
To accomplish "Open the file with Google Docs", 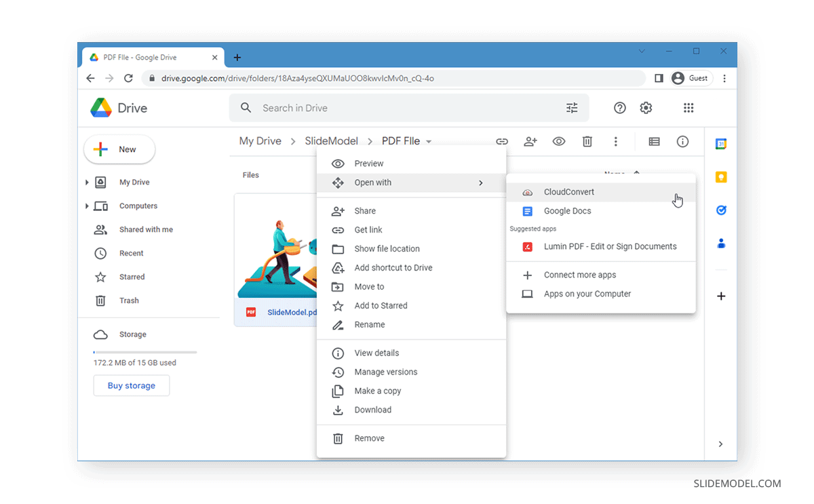I will (x=601, y=211).
